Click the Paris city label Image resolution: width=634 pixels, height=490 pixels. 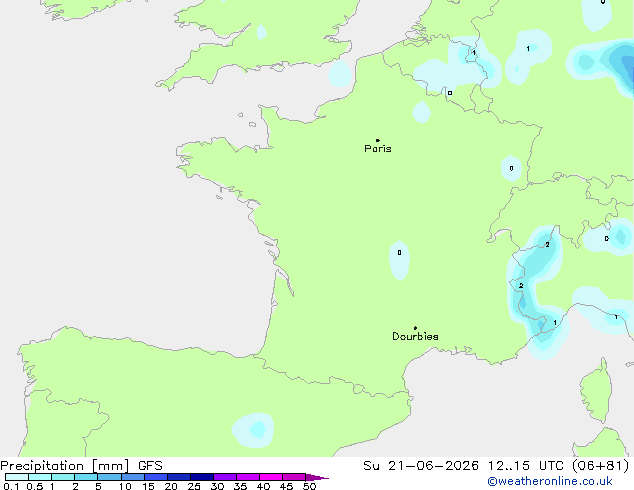point(378,149)
